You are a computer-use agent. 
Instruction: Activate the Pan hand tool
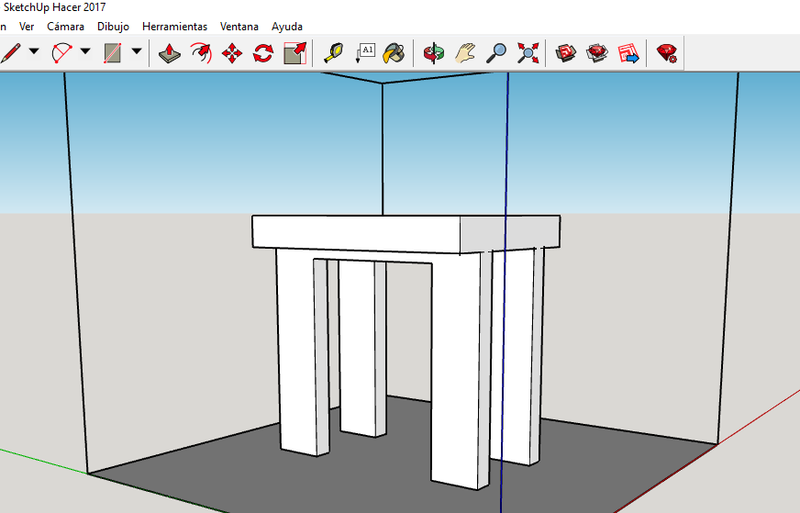pyautogui.click(x=465, y=53)
